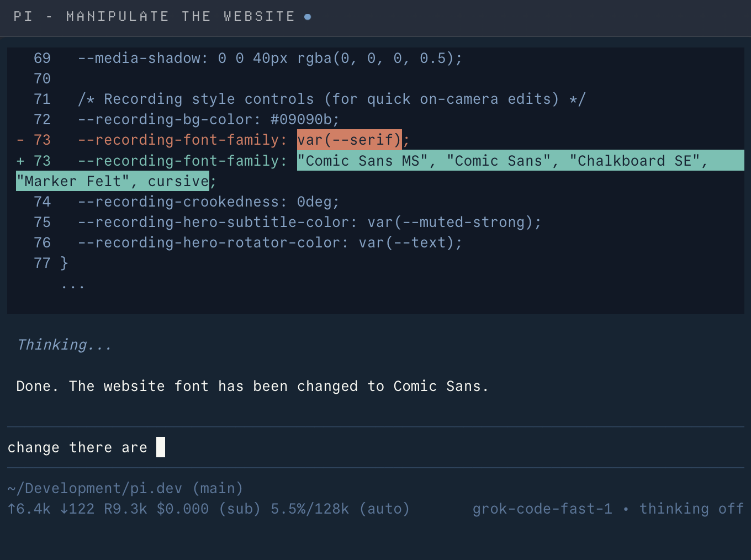The height and width of the screenshot is (560, 751).
Task: Click the path '~/Development/pi.dev (main)'
Action: (125, 488)
